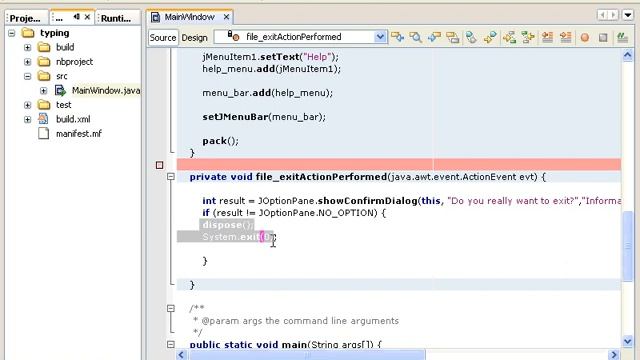Select the nbproject folder label
The width and height of the screenshot is (640, 360).
pyautogui.click(x=74, y=62)
